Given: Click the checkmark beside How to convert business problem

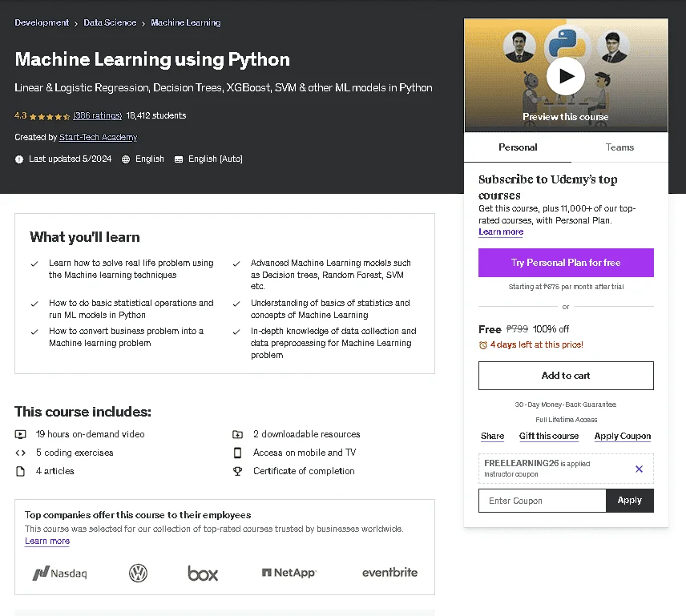Looking at the screenshot, I should point(34,332).
